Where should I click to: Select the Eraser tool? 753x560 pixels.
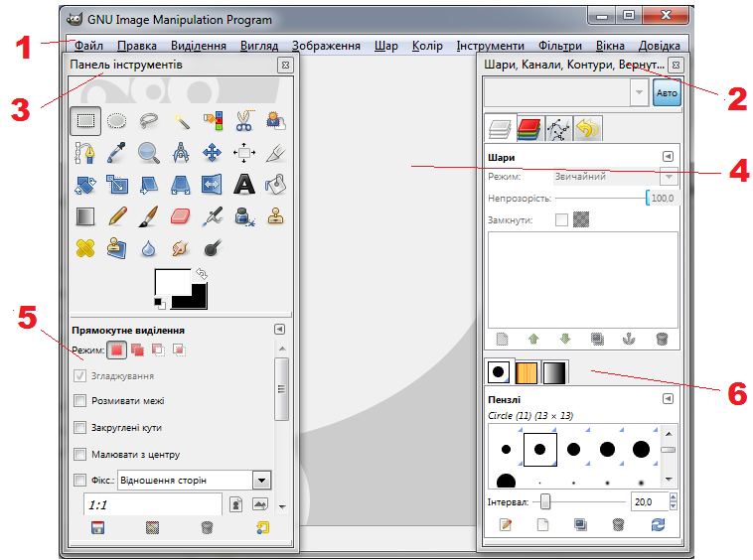(x=181, y=216)
